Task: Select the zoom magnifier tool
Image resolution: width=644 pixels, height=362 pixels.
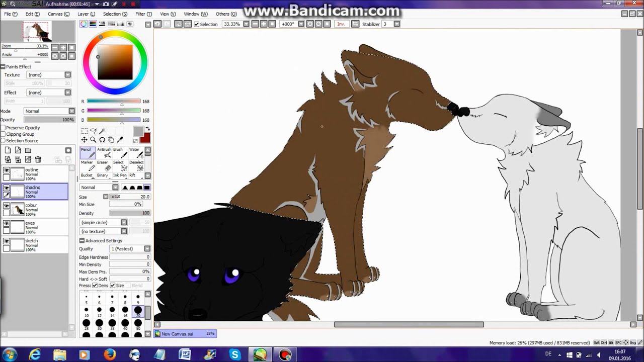Action: click(x=93, y=140)
